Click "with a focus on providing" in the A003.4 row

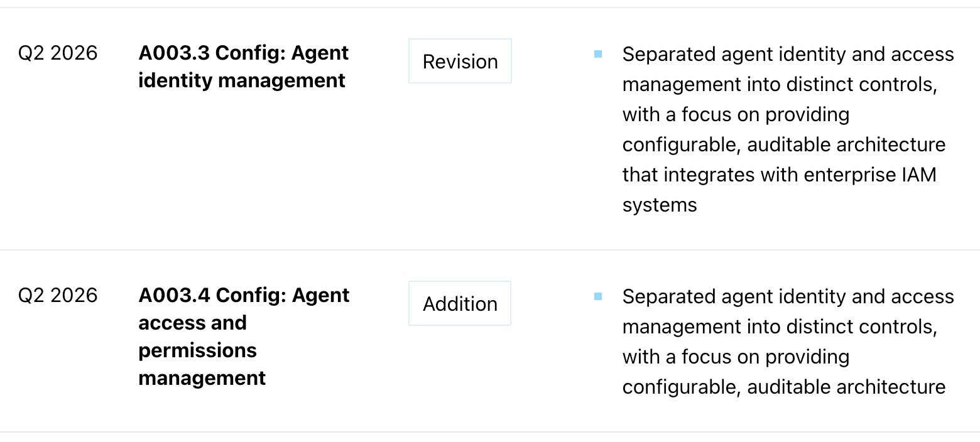click(736, 357)
